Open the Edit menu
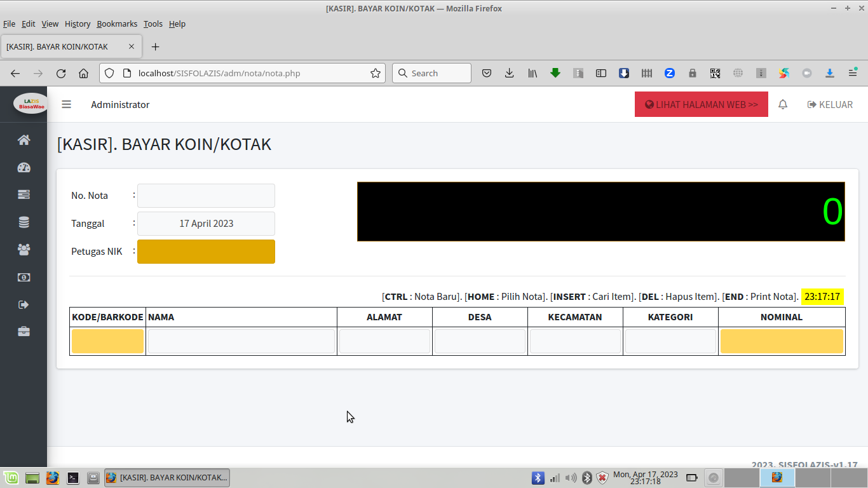 pos(29,24)
